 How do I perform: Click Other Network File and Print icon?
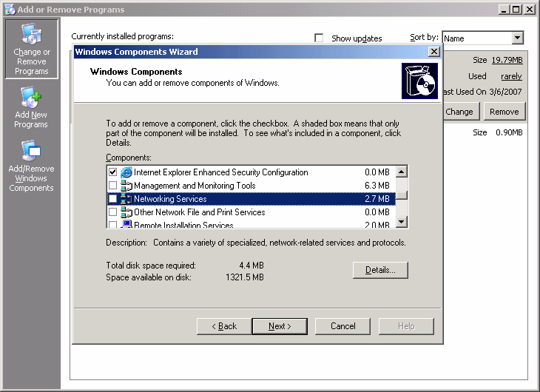(x=126, y=212)
